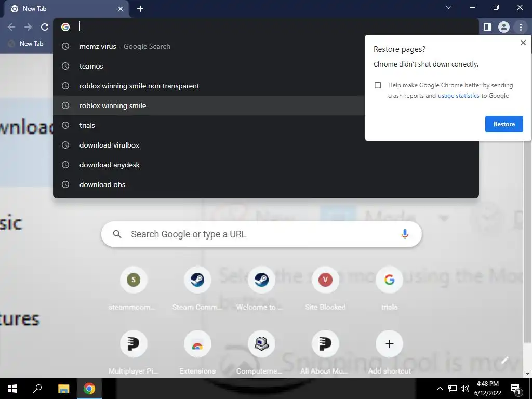Click the customize pencil icon
Image resolution: width=532 pixels, height=399 pixels.
pos(505,361)
